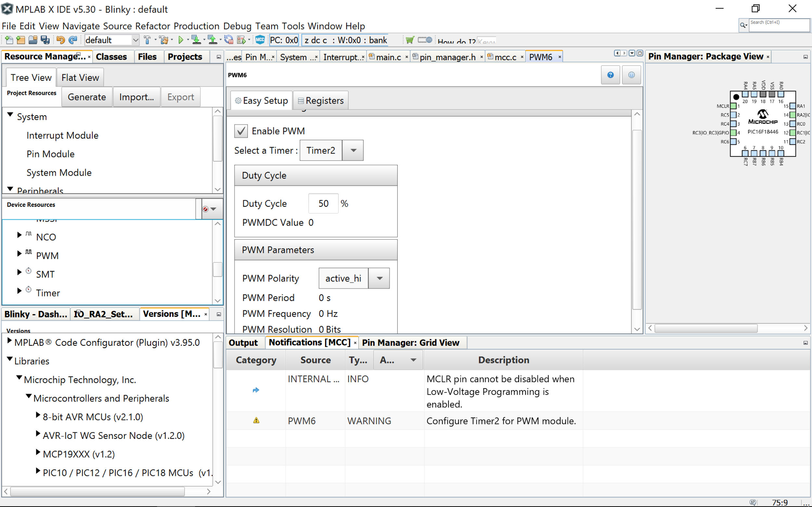Toggle pin 14 RA2 on package view
812x507 pixels.
pos(793,115)
